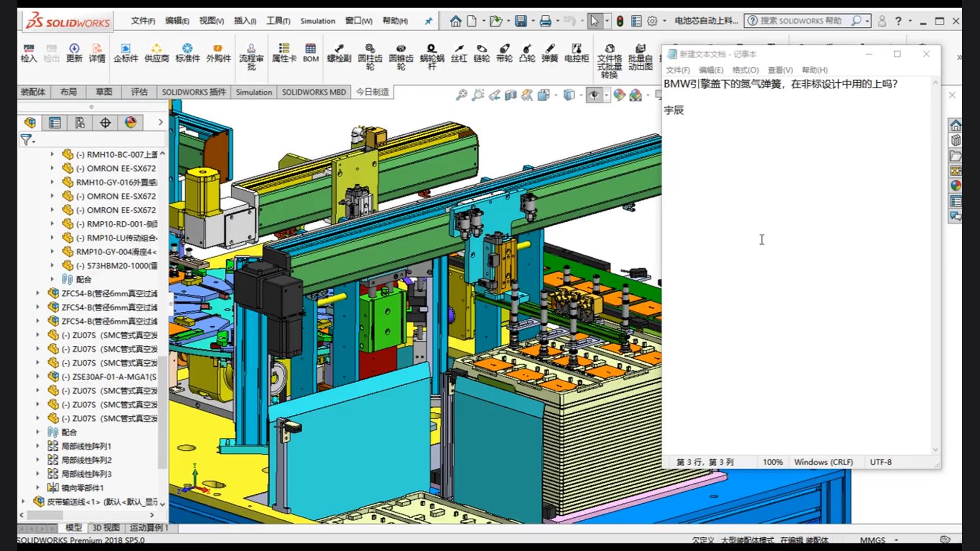Image resolution: width=980 pixels, height=551 pixels.
Task: Switch to the ConfigurationManager tab
Action: pyautogui.click(x=80, y=122)
